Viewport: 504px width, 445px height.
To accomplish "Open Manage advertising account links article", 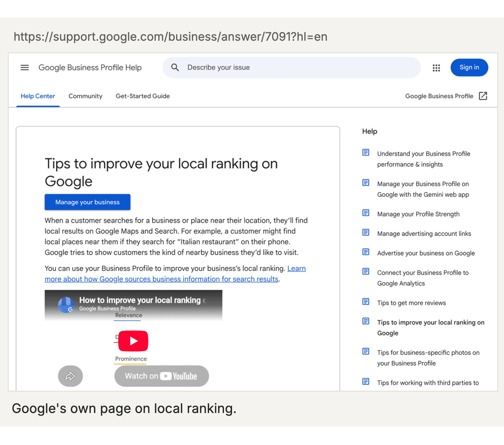I will coord(424,234).
